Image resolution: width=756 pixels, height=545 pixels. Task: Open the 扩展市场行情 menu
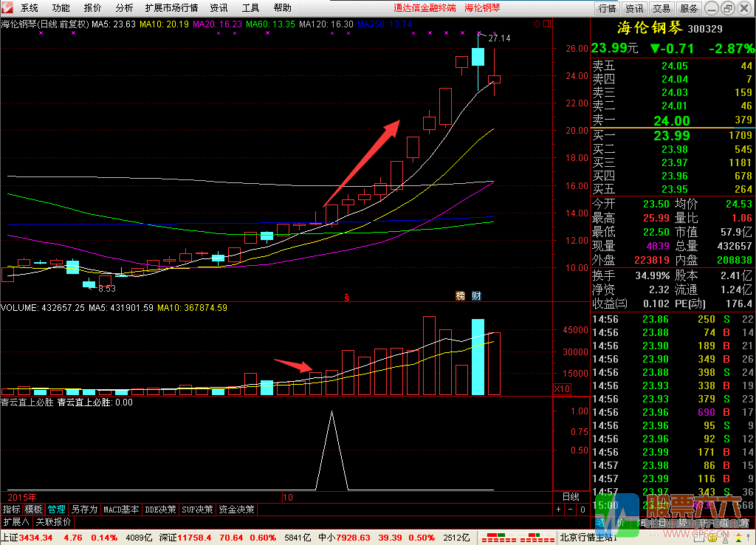[x=171, y=8]
